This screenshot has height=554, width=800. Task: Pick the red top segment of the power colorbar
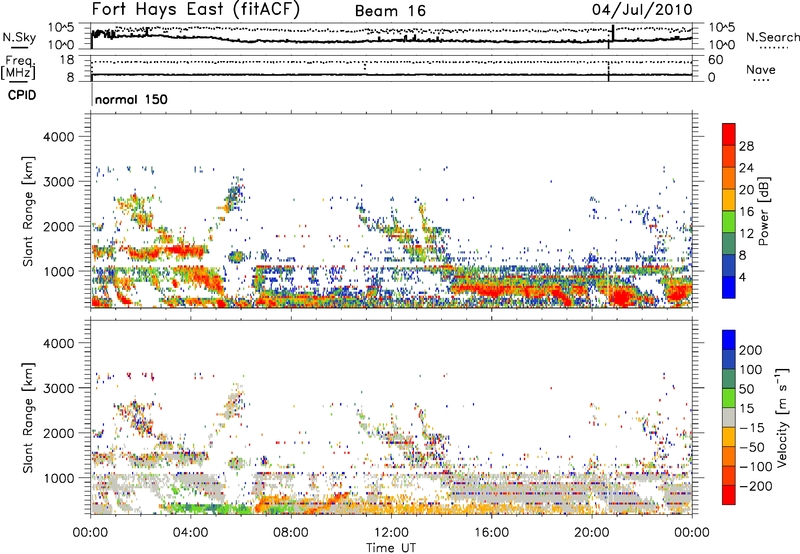(729, 134)
